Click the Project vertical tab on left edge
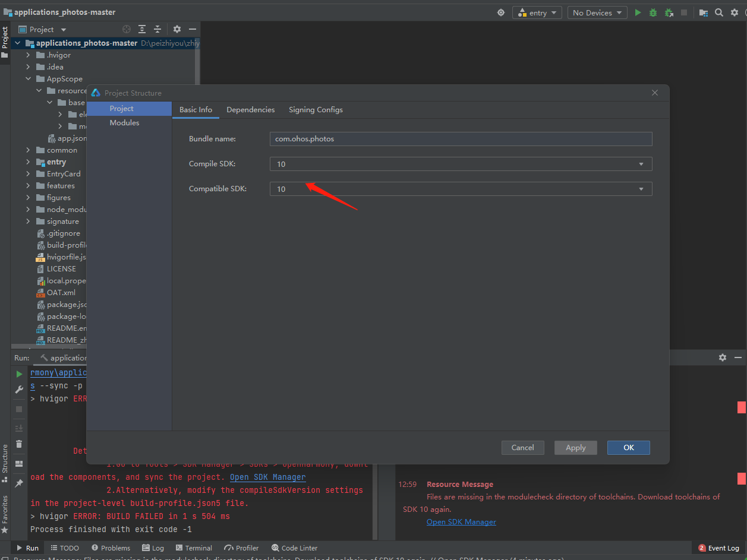Screen dimensions: 747x560 [5, 42]
